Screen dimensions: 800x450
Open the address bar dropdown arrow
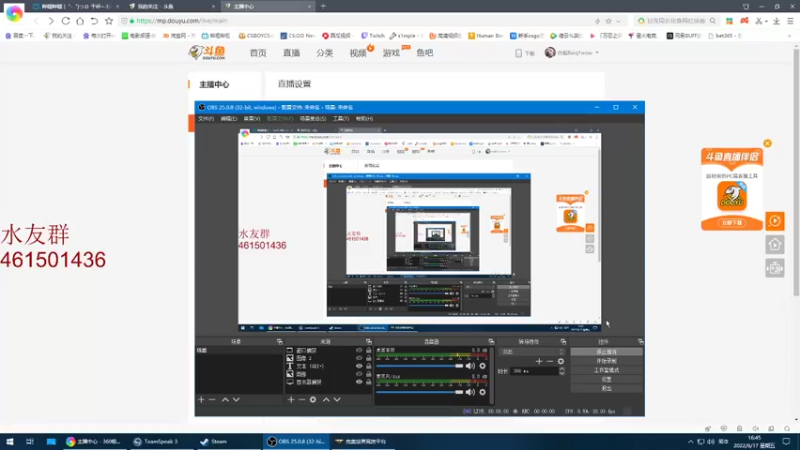coord(618,21)
